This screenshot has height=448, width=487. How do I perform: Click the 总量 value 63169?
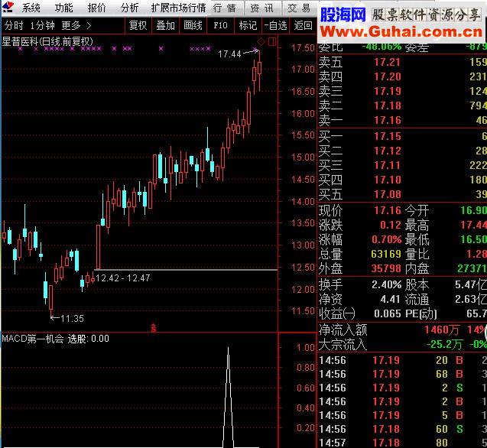(386, 254)
